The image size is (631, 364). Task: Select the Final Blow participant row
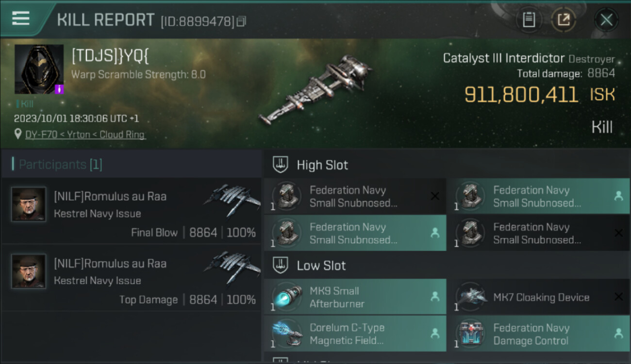[131, 211]
